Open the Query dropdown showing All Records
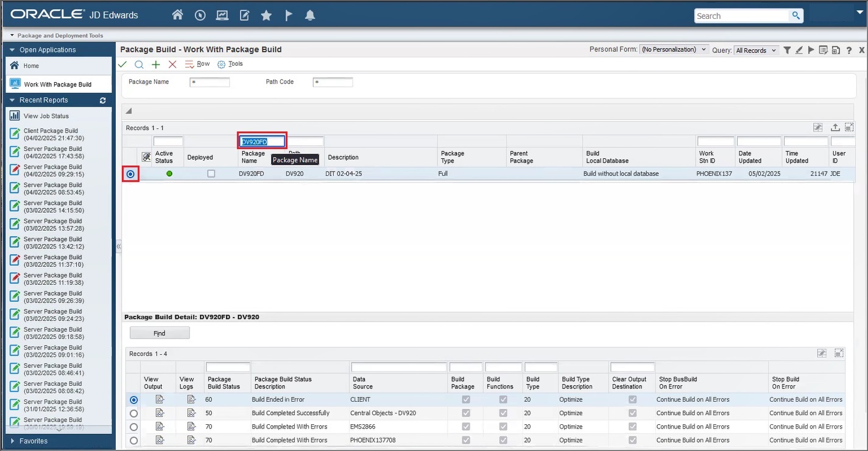Screen dimensions: 868x451 pyautogui.click(x=756, y=50)
